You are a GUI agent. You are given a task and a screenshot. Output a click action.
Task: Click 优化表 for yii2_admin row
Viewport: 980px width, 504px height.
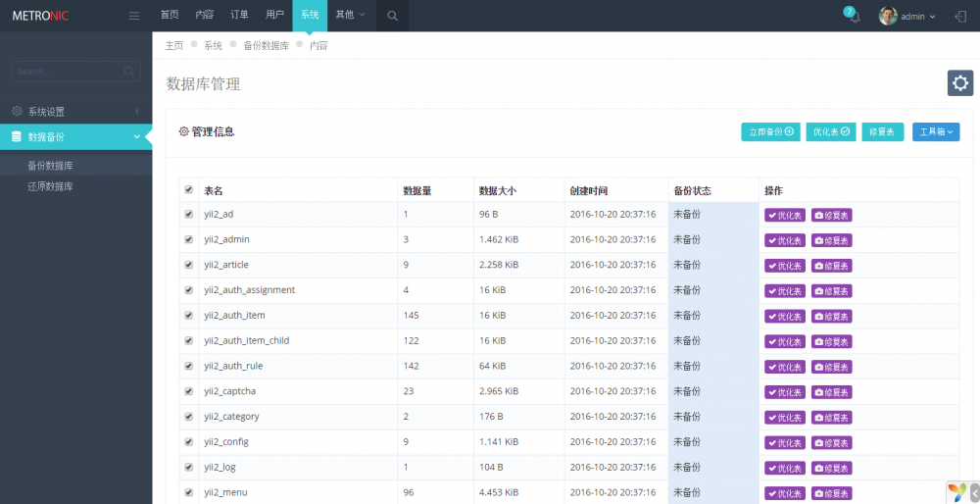[785, 240]
